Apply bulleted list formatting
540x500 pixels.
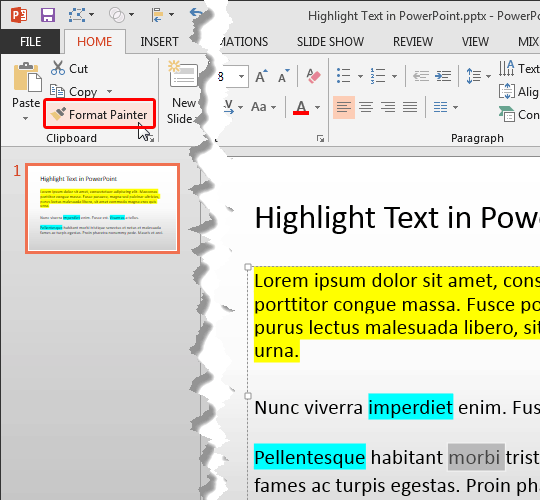point(344,76)
